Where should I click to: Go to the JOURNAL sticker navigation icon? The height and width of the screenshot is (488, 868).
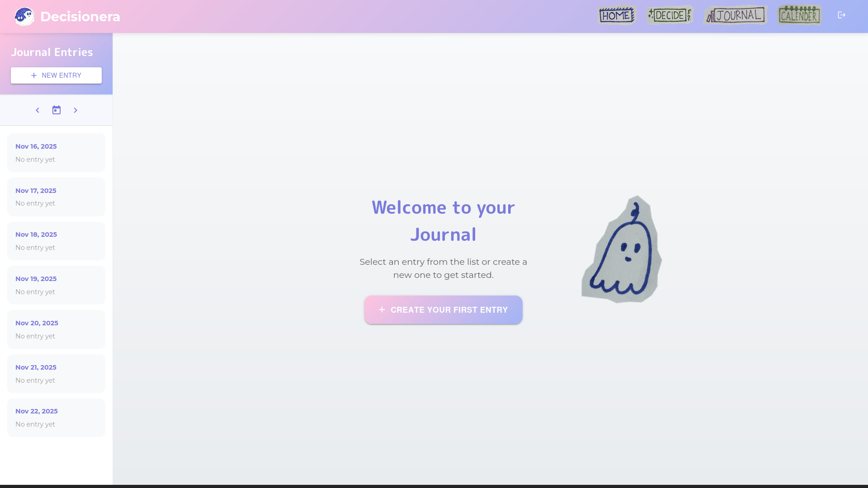[x=736, y=15]
